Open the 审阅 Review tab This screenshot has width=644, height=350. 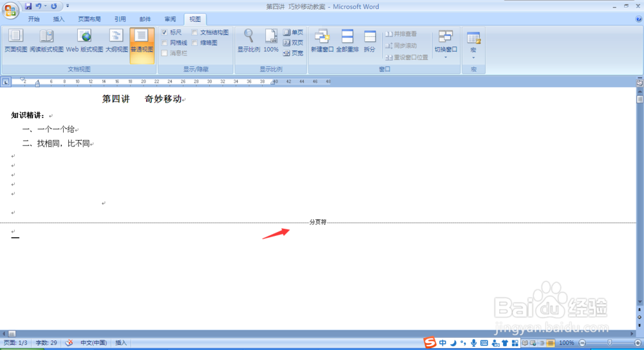coord(170,19)
